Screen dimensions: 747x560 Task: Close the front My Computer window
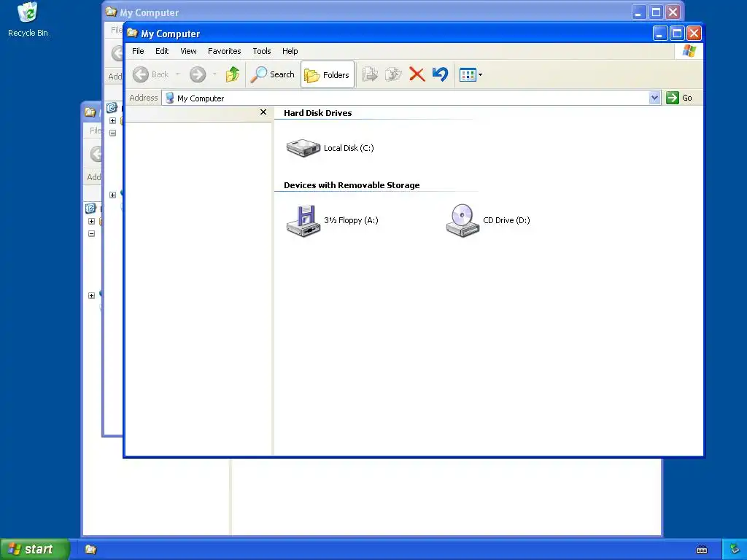694,33
